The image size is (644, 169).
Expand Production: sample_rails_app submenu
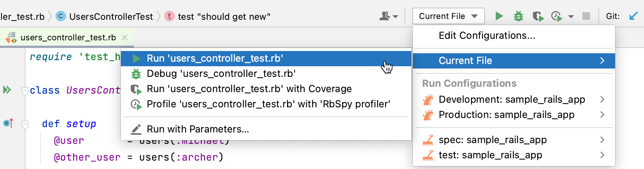pyautogui.click(x=602, y=115)
